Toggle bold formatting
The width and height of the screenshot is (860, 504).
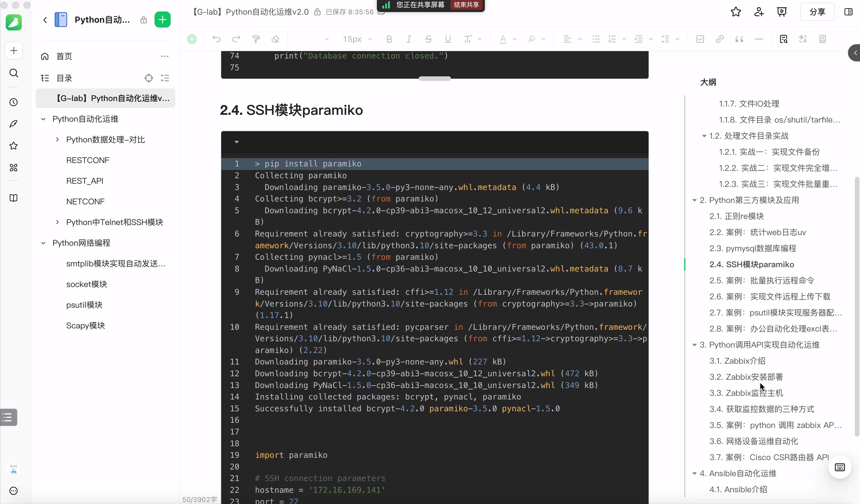pos(389,39)
